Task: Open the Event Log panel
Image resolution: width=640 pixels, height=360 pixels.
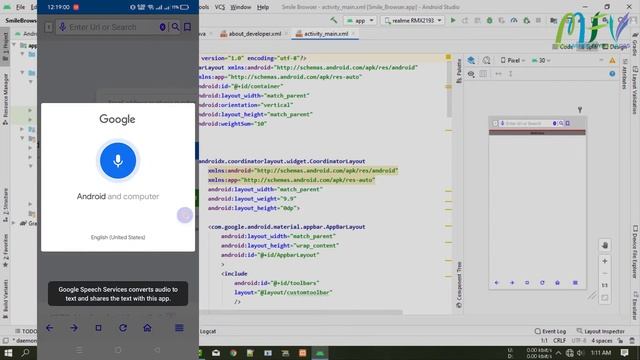Action: (551, 331)
